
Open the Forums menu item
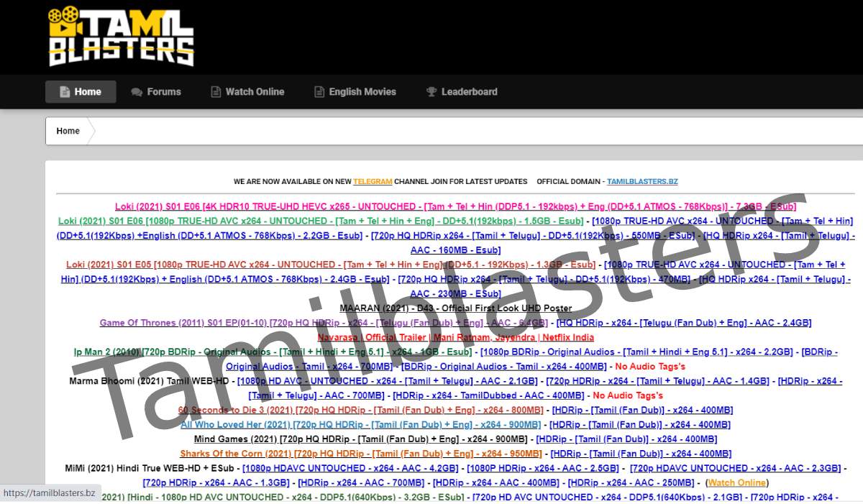coord(156,91)
